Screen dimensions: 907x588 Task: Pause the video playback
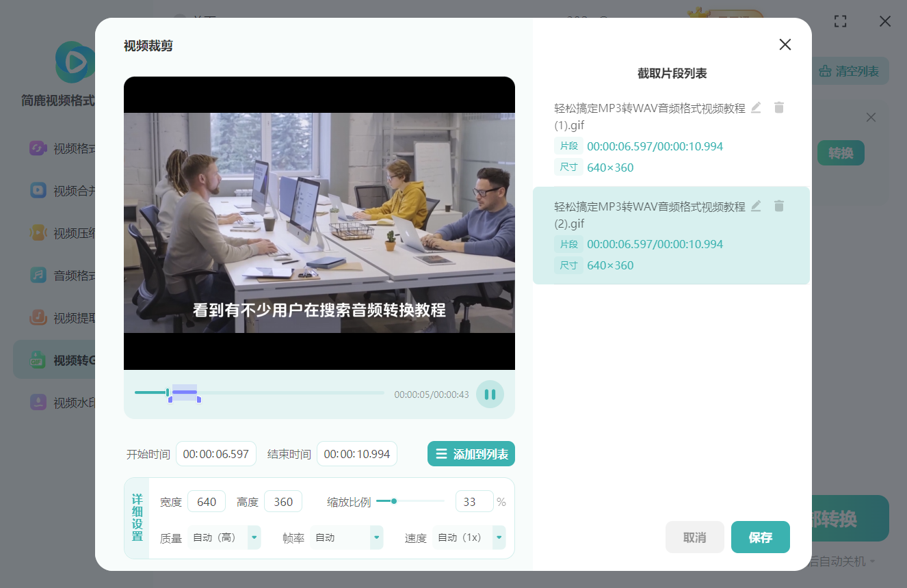[490, 394]
